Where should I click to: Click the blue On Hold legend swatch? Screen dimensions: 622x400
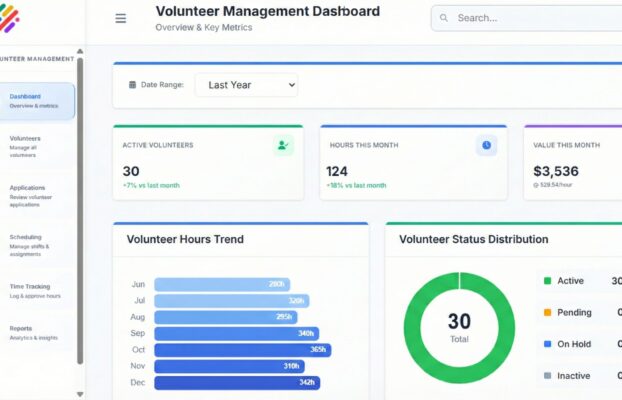click(x=547, y=344)
